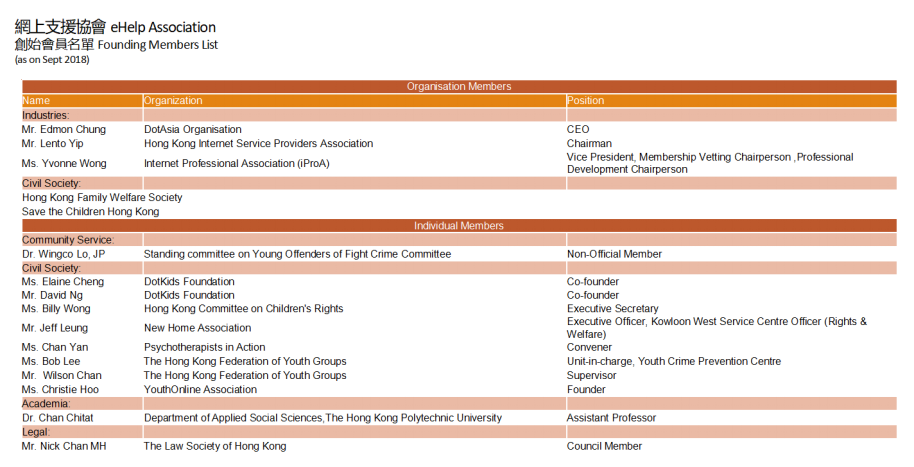
Task: Click the name 'Mr. Lento Yip'
Action: click(52, 143)
